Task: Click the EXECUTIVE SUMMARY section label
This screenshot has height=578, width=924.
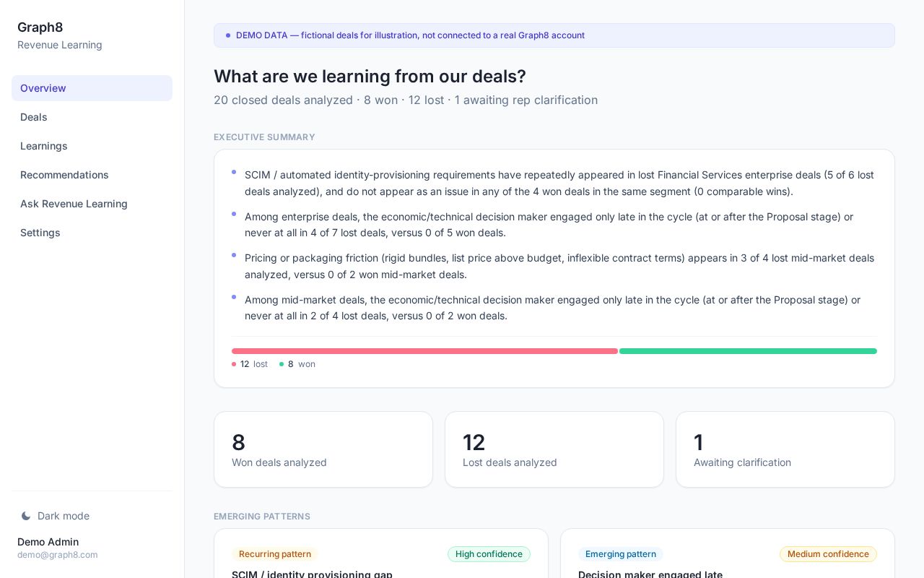Action: [x=264, y=137]
